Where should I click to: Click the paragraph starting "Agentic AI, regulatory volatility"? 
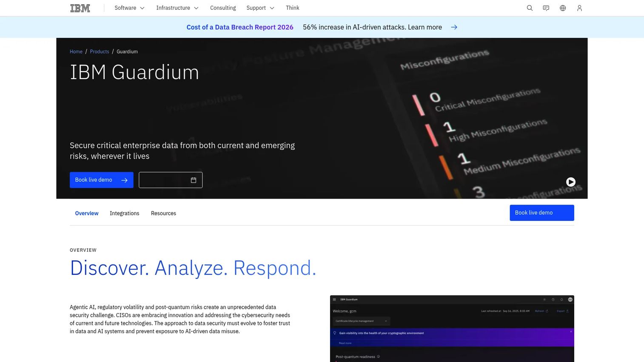(180, 319)
